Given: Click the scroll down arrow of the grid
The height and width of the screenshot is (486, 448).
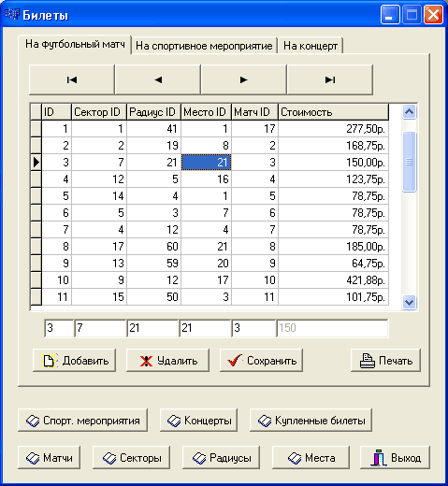Looking at the screenshot, I should 409,302.
